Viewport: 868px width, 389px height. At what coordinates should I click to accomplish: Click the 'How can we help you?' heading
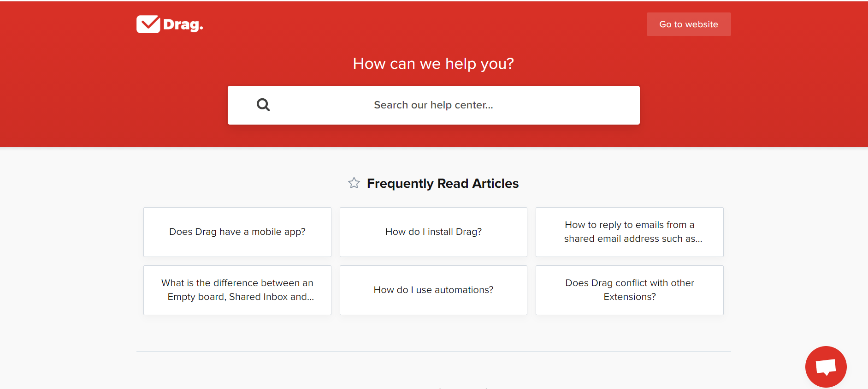(x=433, y=64)
